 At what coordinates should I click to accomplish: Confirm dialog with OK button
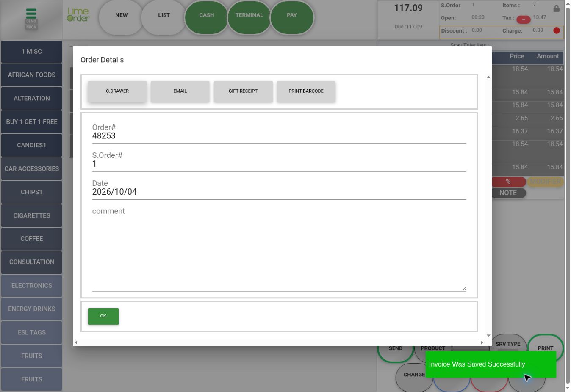click(103, 316)
